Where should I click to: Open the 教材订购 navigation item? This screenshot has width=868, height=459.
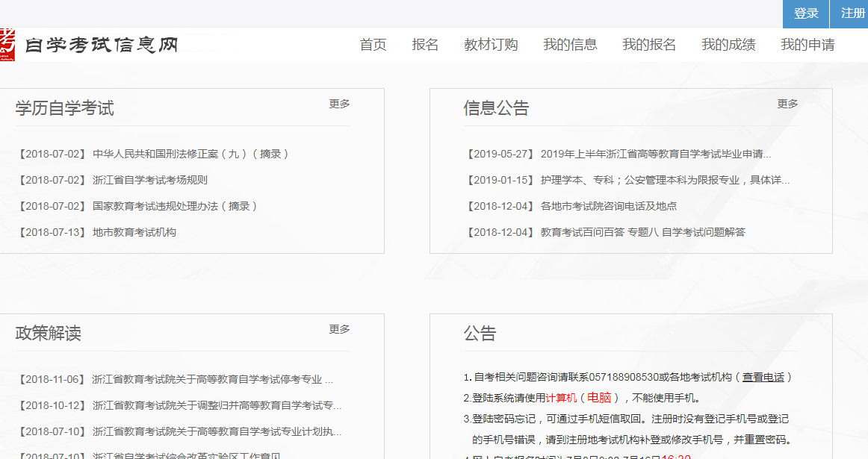(491, 45)
